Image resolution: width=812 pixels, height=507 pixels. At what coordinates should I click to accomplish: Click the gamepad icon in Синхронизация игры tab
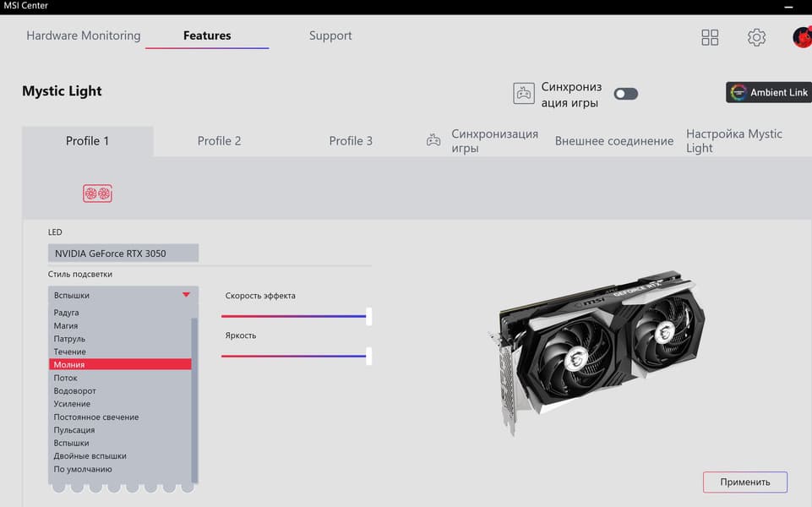tap(433, 140)
